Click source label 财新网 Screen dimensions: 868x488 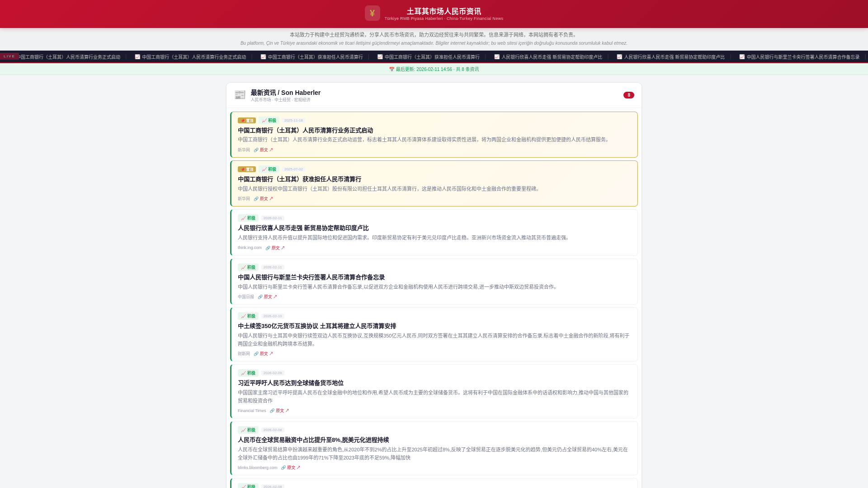(x=244, y=354)
